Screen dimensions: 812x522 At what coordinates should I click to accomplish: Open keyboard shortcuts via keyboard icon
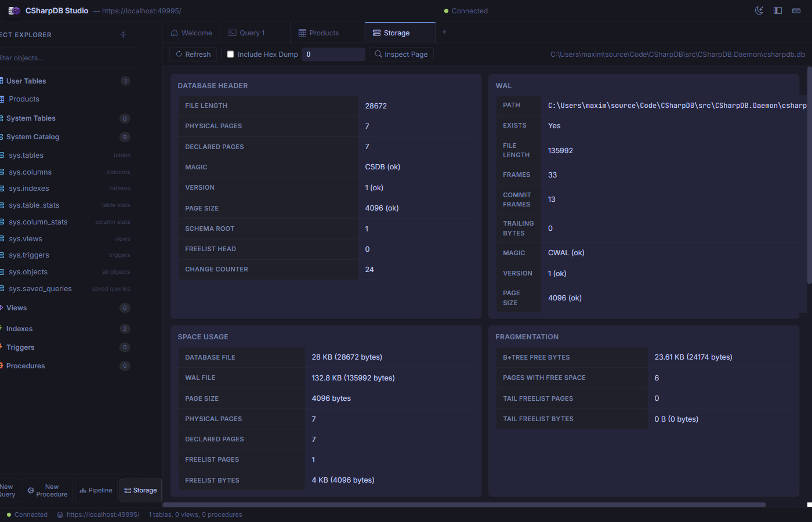(796, 10)
